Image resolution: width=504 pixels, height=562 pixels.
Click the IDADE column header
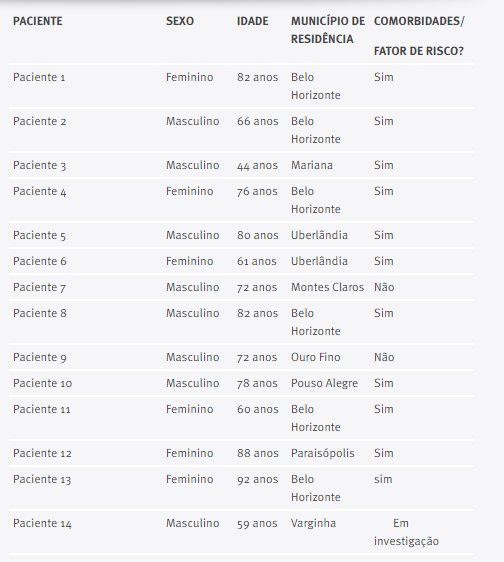tap(252, 21)
